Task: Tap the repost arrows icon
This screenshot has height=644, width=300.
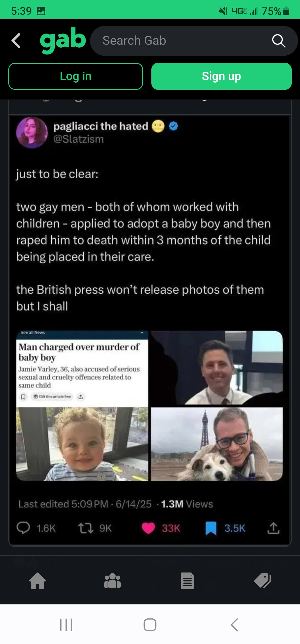Action: tap(86, 528)
